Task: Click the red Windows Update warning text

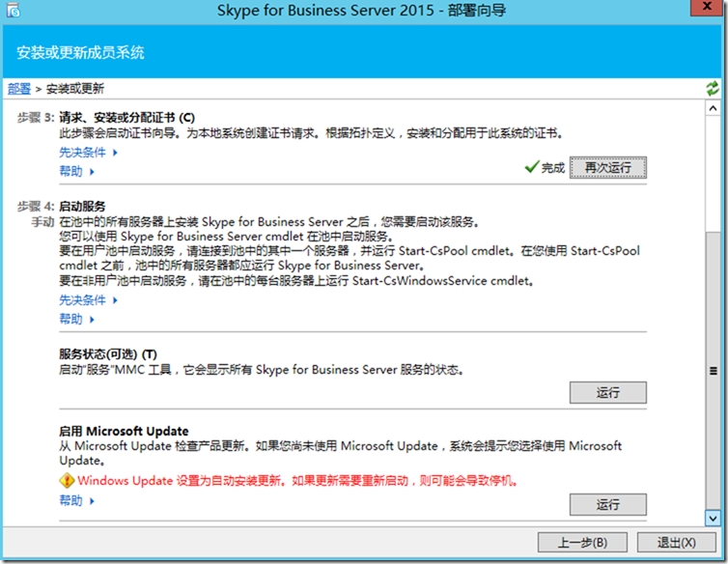Action: 297,480
